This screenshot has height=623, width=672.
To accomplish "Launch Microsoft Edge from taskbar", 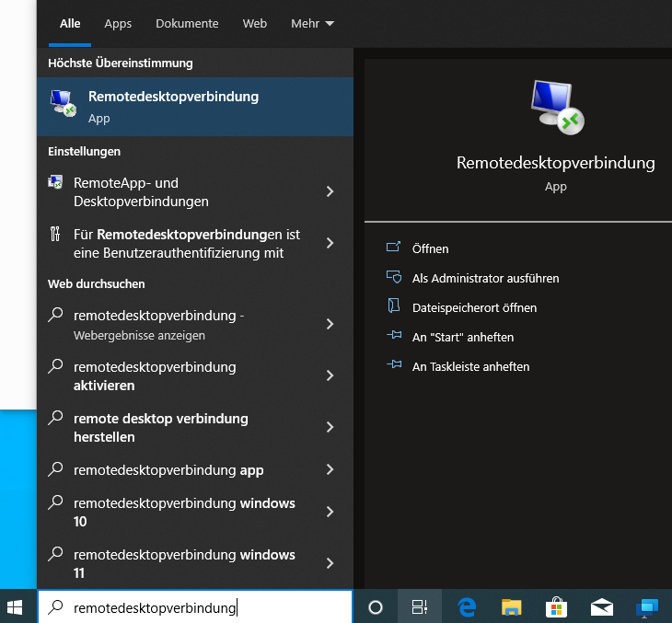I will click(x=467, y=607).
